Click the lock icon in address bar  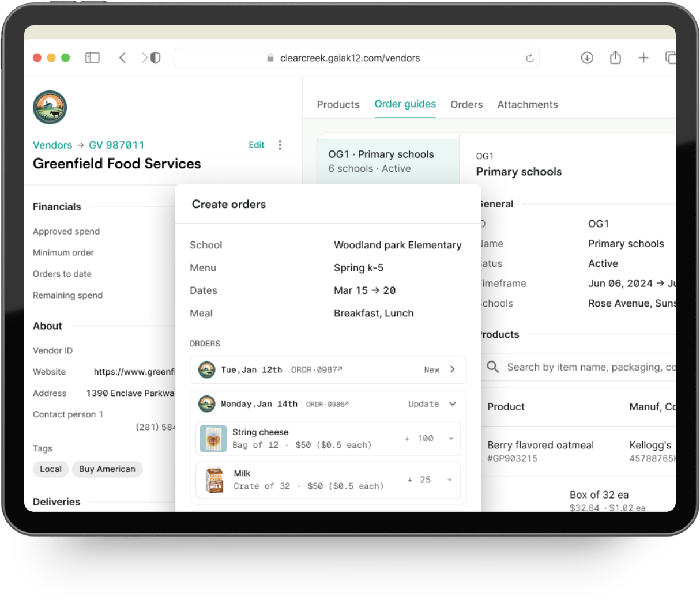(270, 58)
